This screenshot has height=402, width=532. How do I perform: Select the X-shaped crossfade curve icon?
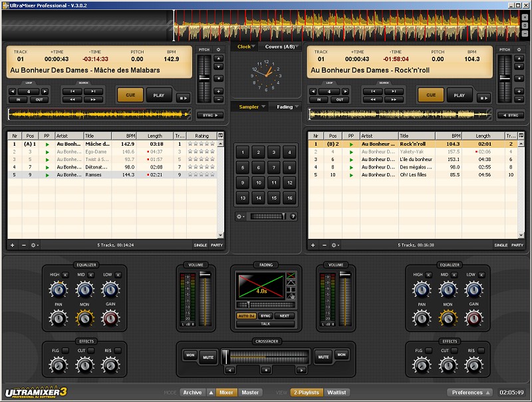coord(291,275)
